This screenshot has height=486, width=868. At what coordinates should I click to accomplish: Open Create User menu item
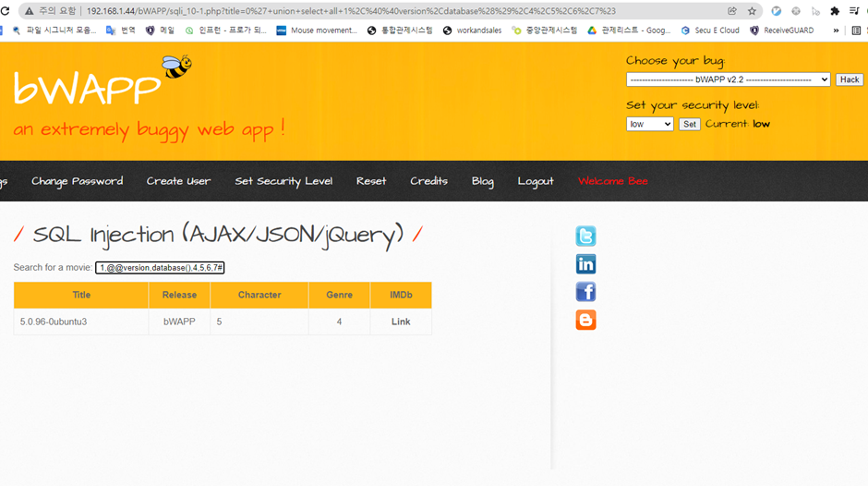pyautogui.click(x=178, y=181)
